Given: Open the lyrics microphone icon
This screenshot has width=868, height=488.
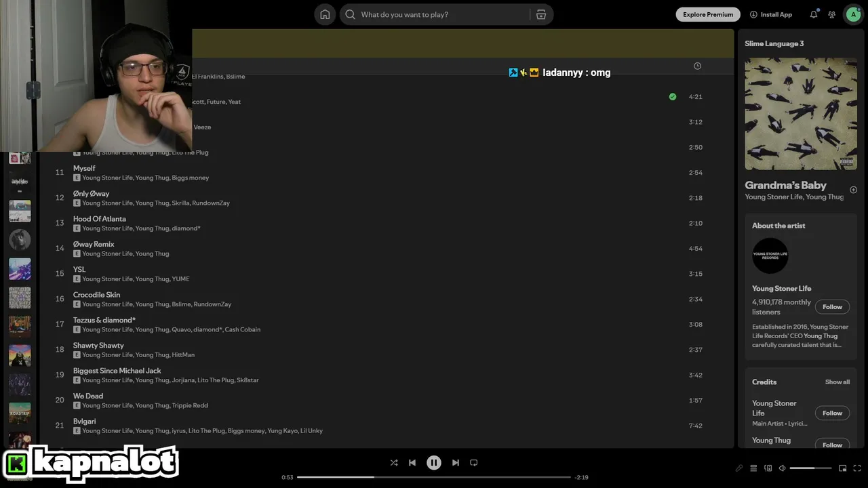Looking at the screenshot, I should point(739,468).
